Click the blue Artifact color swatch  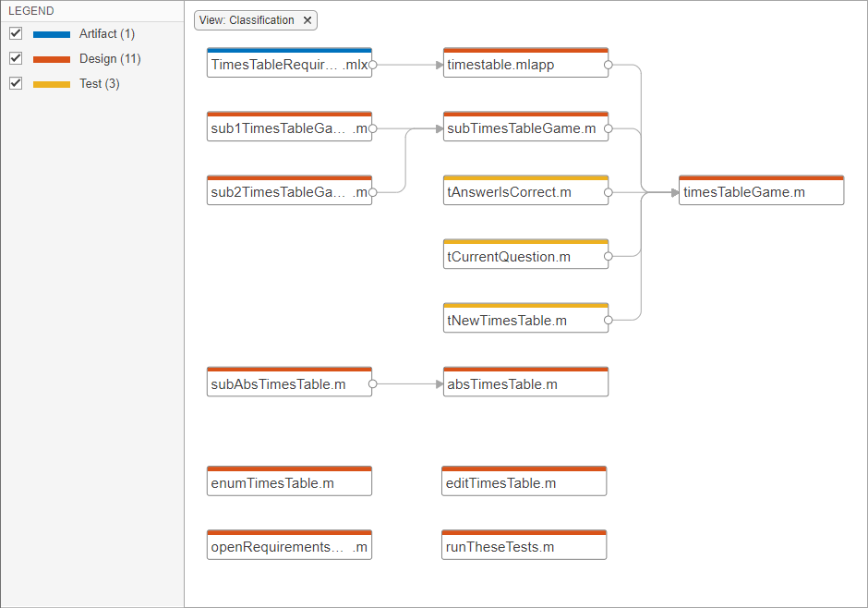(x=52, y=34)
